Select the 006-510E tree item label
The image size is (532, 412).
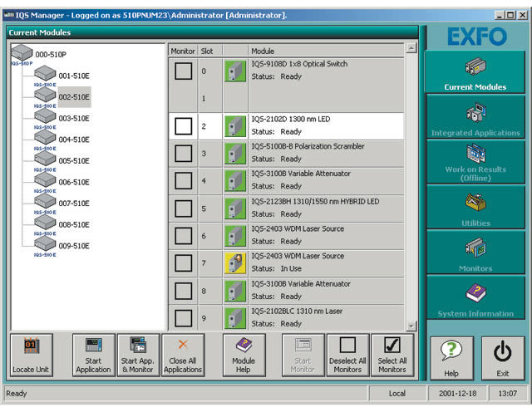point(74,182)
